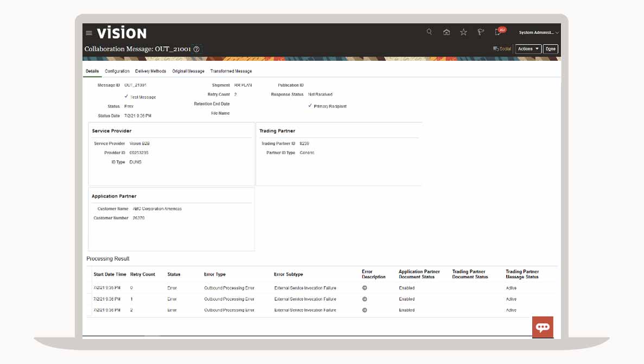Open the System Administrator user menu
This screenshot has height=364, width=644.
point(538,33)
